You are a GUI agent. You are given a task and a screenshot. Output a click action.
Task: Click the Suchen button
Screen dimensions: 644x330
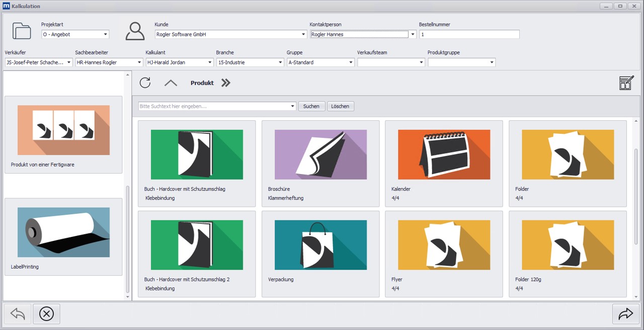point(311,106)
